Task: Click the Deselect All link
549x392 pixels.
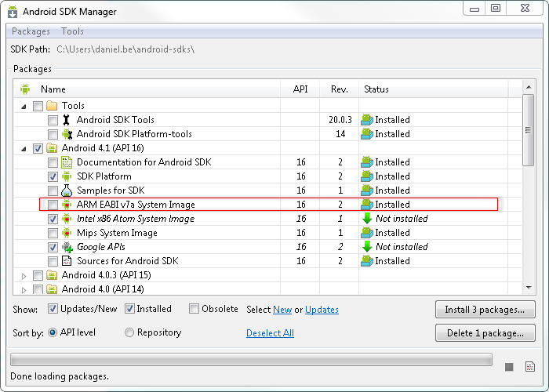Action: click(x=270, y=333)
